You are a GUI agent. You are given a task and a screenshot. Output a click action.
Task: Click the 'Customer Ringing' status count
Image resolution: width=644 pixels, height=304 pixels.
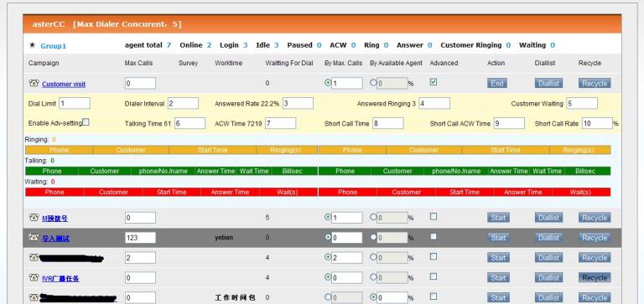tap(508, 45)
